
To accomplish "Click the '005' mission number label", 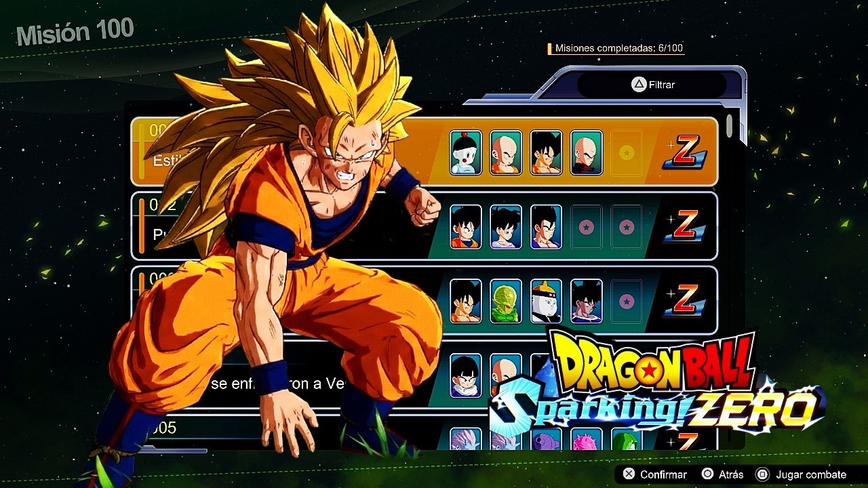I will pyautogui.click(x=163, y=428).
